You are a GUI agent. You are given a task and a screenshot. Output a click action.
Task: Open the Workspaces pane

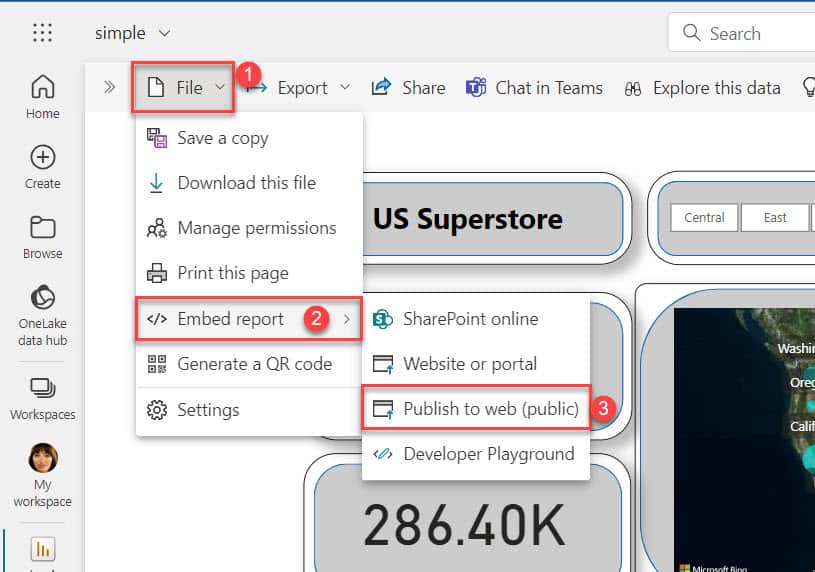(x=43, y=398)
